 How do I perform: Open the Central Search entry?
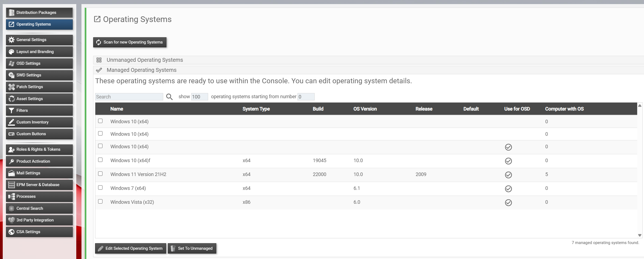coord(39,208)
